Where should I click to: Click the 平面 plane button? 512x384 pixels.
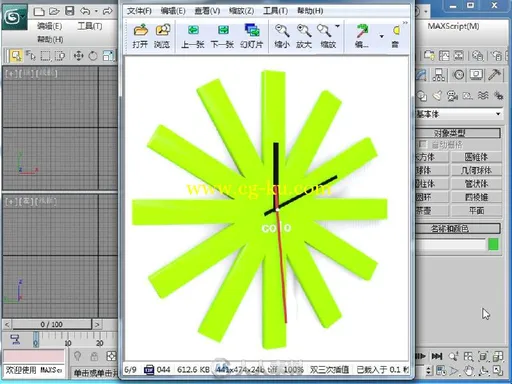(476, 210)
